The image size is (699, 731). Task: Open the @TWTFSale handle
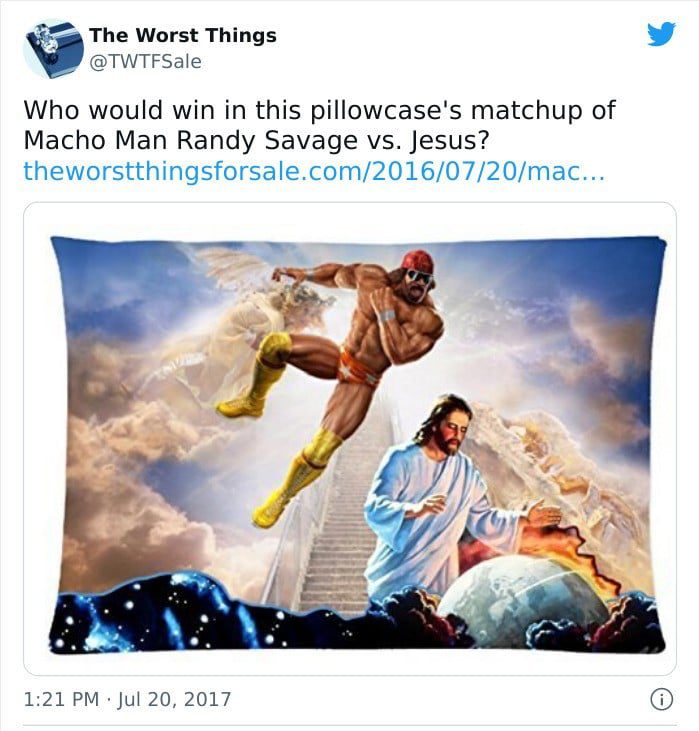(x=145, y=62)
